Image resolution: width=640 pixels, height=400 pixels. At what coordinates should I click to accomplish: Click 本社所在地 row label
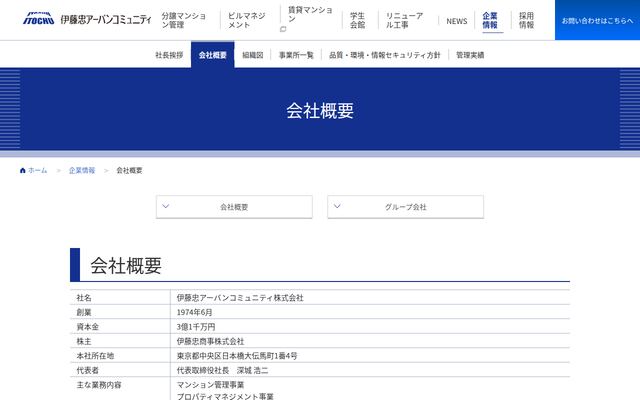(95, 356)
